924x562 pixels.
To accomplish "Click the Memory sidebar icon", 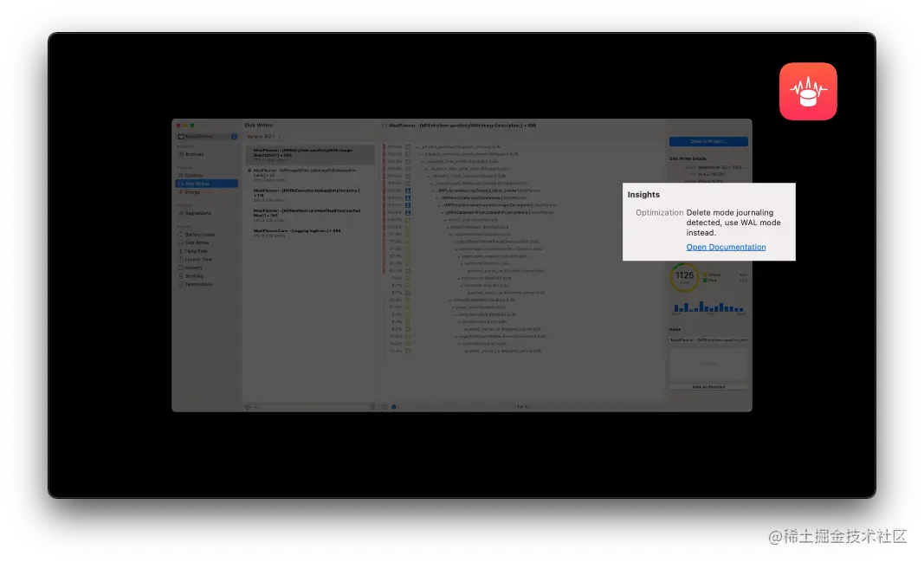I will click(181, 268).
